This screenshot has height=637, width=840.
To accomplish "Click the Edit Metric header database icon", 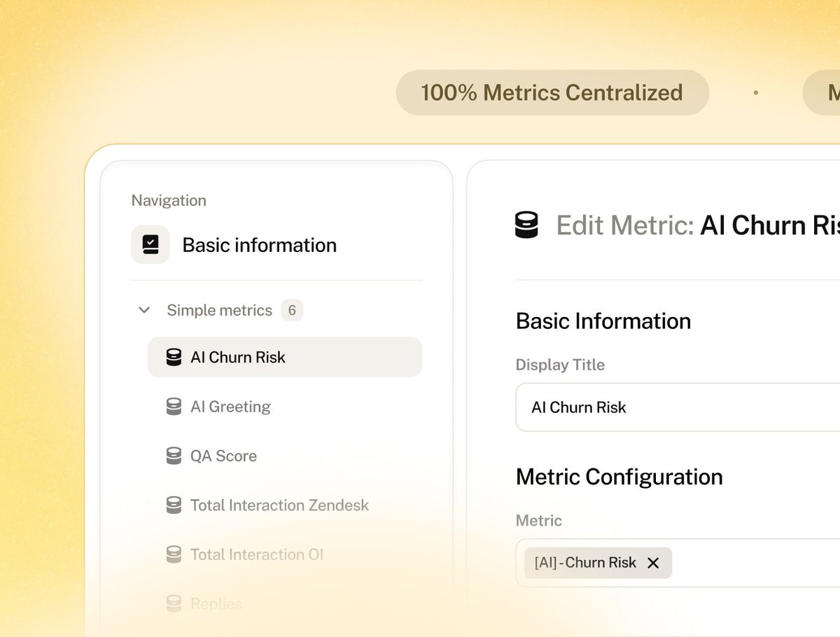I will pyautogui.click(x=526, y=225).
